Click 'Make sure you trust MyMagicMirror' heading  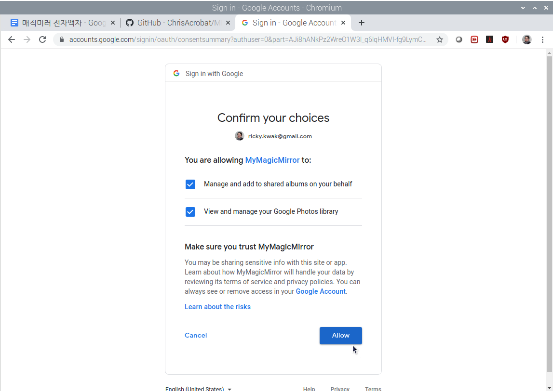coord(249,247)
